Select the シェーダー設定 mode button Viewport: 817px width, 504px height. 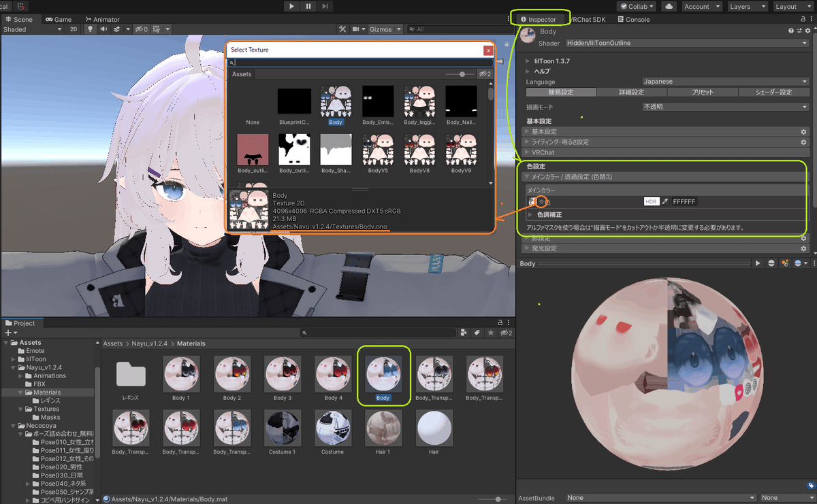(773, 92)
